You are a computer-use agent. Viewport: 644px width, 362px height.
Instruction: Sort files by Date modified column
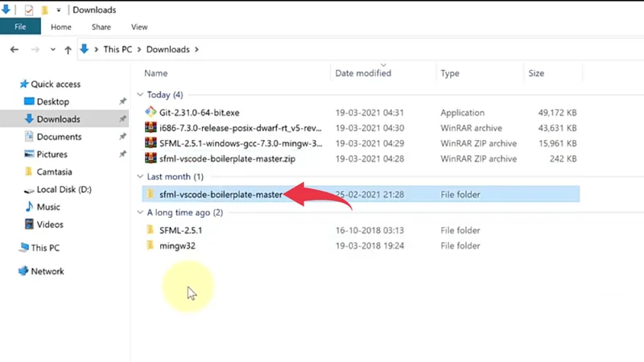tap(363, 73)
